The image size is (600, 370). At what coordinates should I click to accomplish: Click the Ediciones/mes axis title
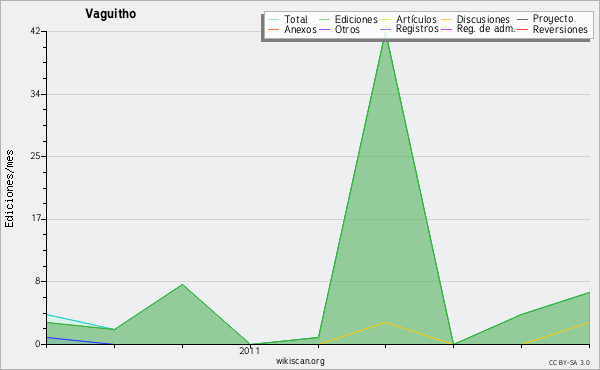click(x=9, y=189)
